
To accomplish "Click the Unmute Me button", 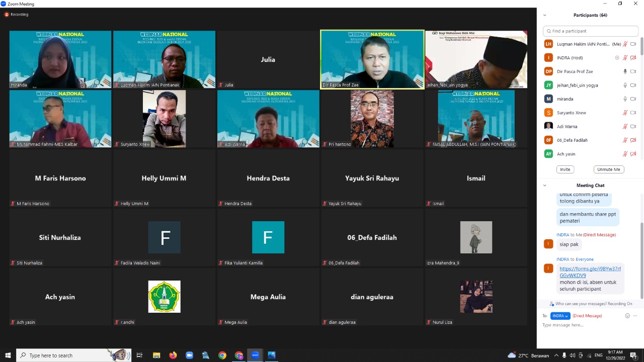I will [x=608, y=169].
